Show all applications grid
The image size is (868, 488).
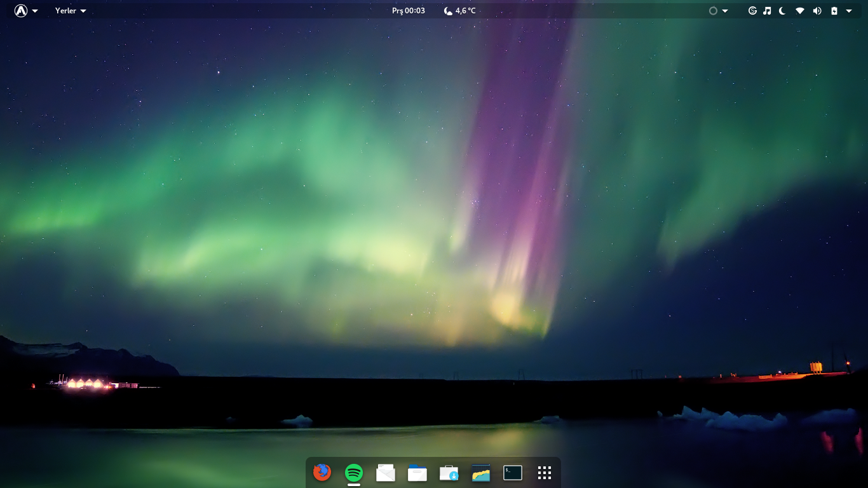point(545,473)
